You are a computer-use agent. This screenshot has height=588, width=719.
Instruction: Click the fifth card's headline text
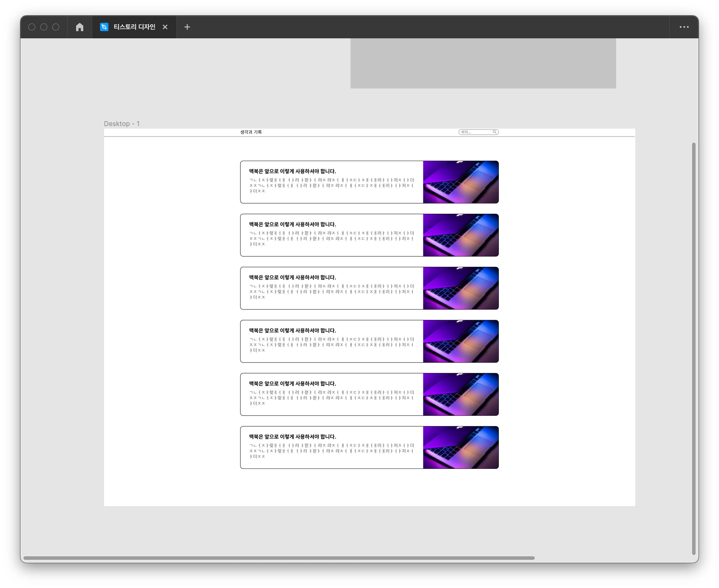(x=292, y=384)
